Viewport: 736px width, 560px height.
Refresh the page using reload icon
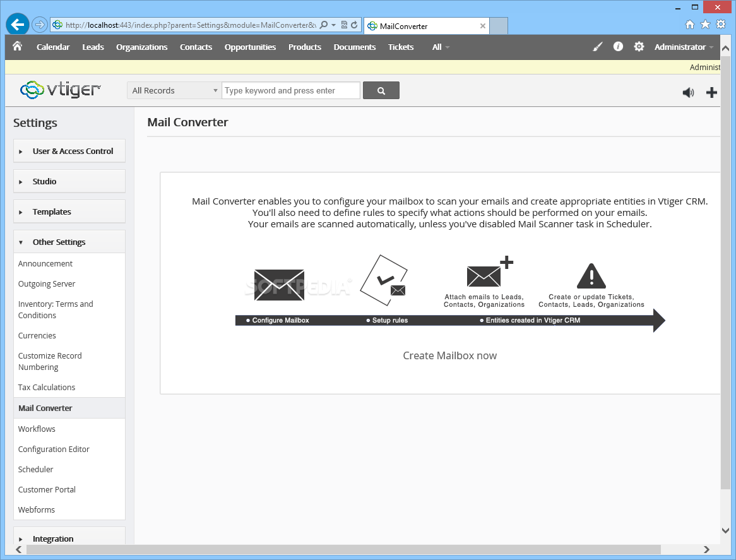354,25
